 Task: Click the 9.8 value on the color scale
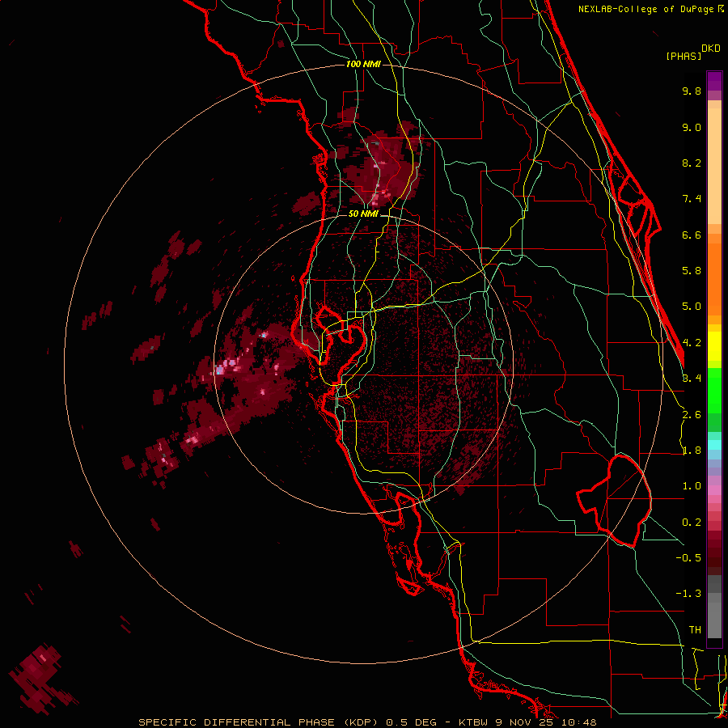click(x=692, y=91)
